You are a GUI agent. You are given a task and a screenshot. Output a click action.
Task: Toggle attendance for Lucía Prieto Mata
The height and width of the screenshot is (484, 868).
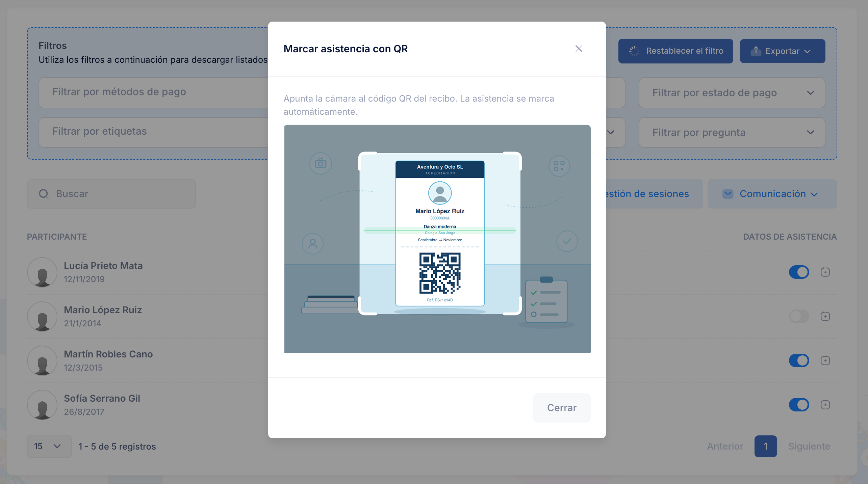799,272
